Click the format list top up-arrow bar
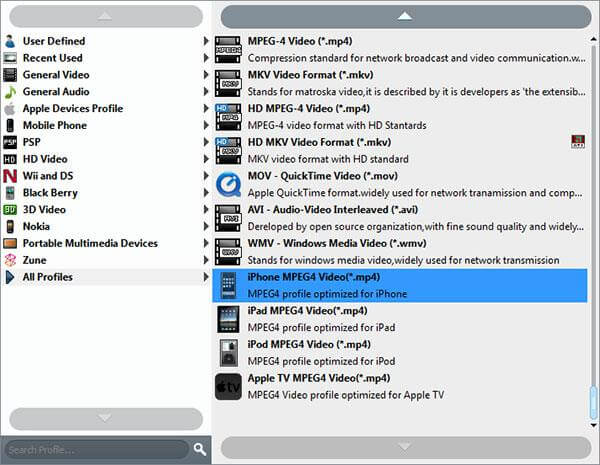 coord(406,16)
